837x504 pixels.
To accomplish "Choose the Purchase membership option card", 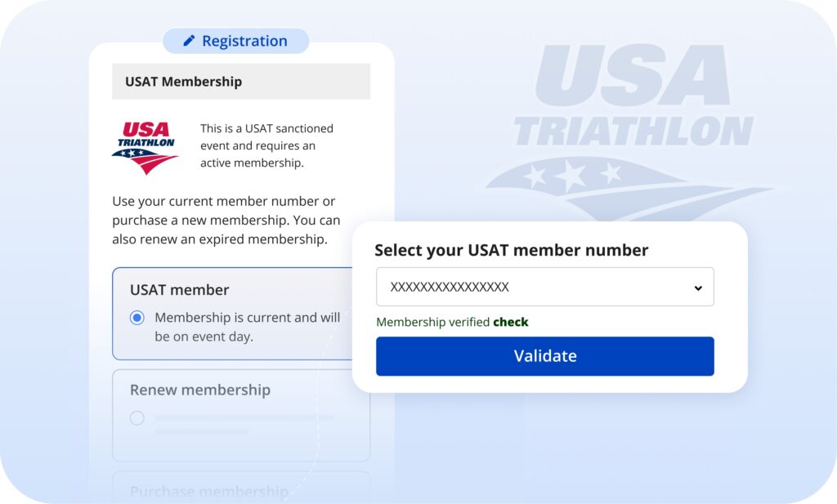I will coord(241,487).
